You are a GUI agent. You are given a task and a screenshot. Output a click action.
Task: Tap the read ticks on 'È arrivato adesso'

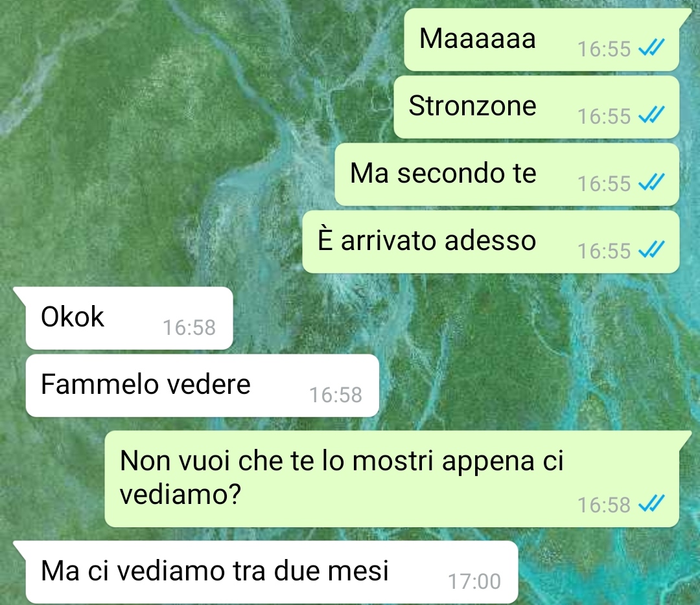click(651, 249)
